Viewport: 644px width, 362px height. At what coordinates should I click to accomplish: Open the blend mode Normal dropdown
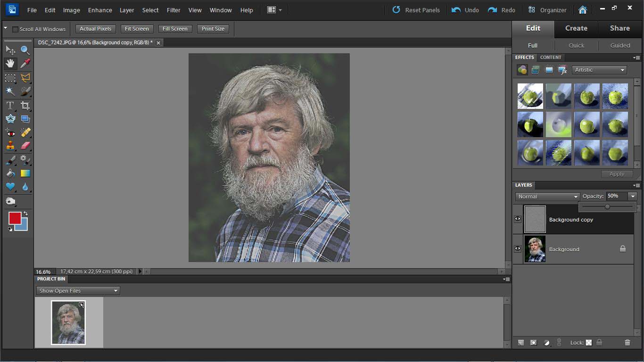point(547,197)
